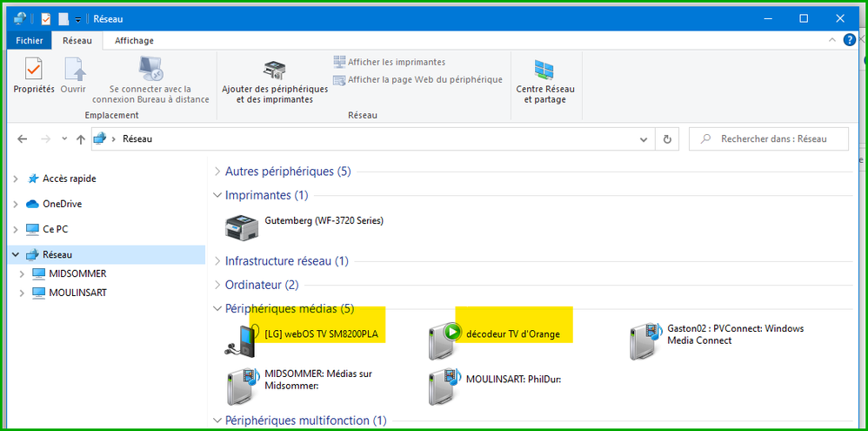Collapse the ribbon with the caret
Viewport: 868px width, 431px height.
pyautogui.click(x=832, y=40)
